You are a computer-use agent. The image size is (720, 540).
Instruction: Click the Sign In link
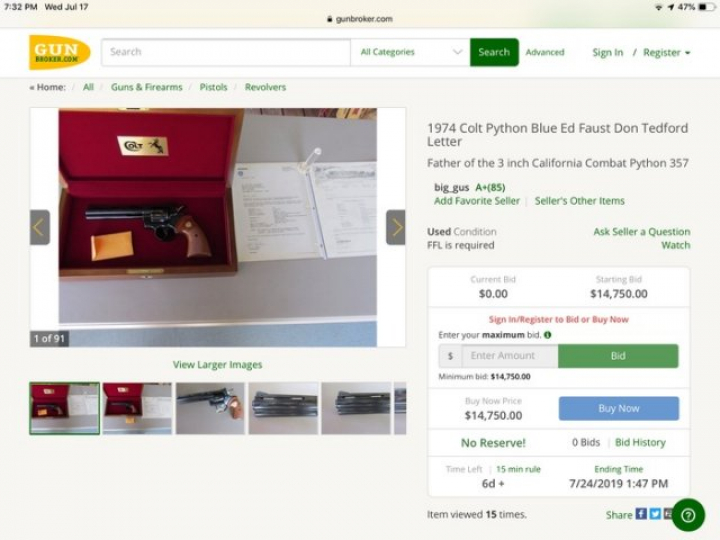[607, 53]
